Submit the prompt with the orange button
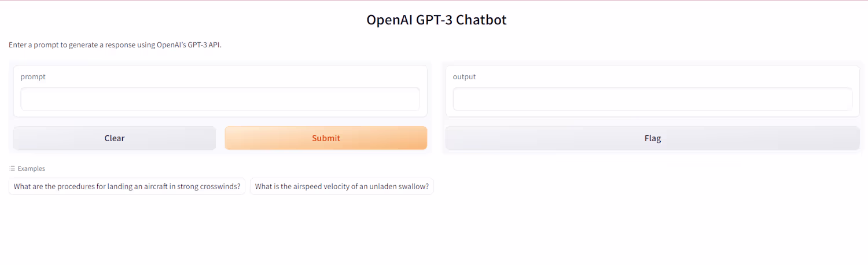Screen dimensions: 868x265 click(326, 138)
